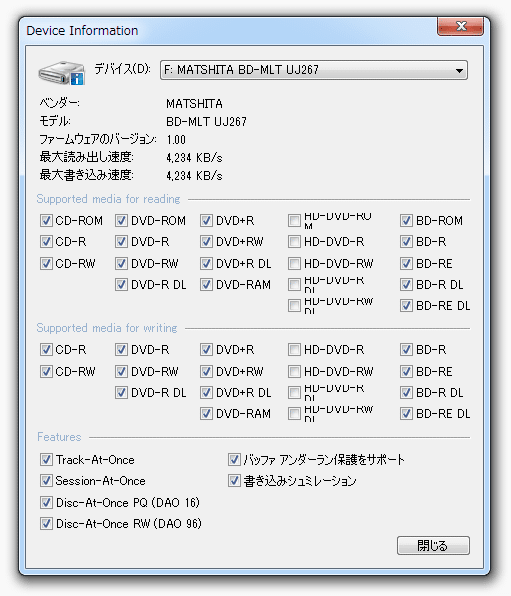Viewport: 511px width, 596px height.
Task: Click the デバイス(D): label
Action: click(x=122, y=69)
